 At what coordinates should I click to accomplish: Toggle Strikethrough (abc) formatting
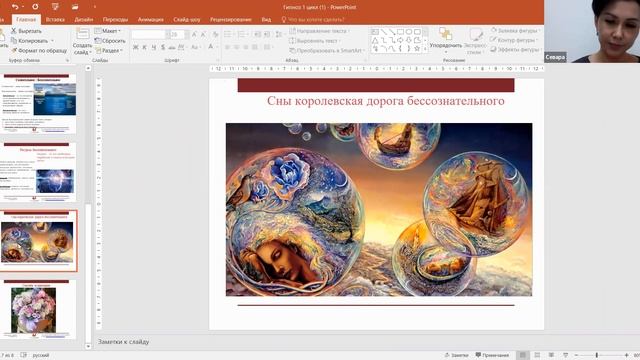click(x=172, y=47)
